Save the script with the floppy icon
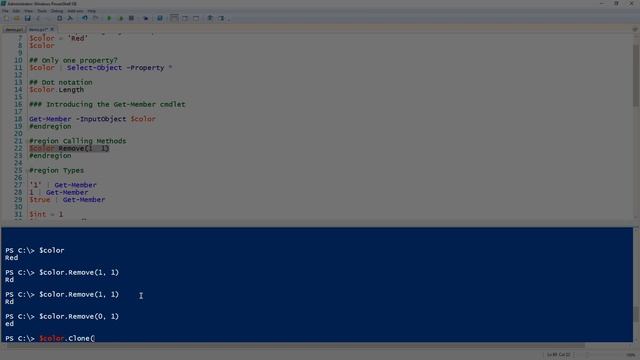 point(27,18)
